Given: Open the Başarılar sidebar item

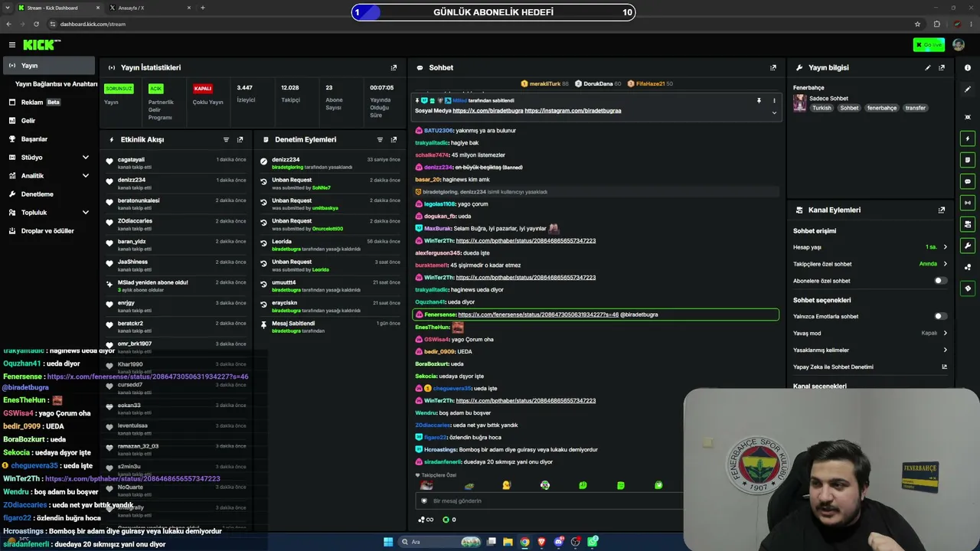Looking at the screenshot, I should tap(49, 139).
